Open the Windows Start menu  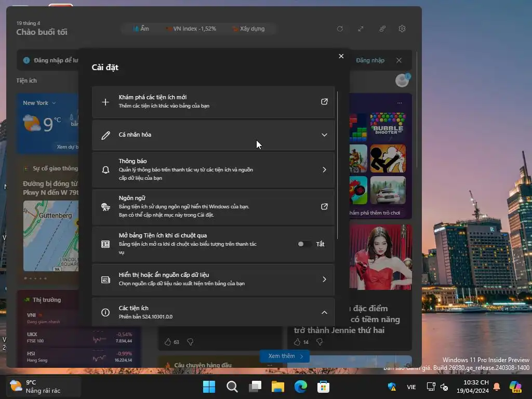point(209,387)
